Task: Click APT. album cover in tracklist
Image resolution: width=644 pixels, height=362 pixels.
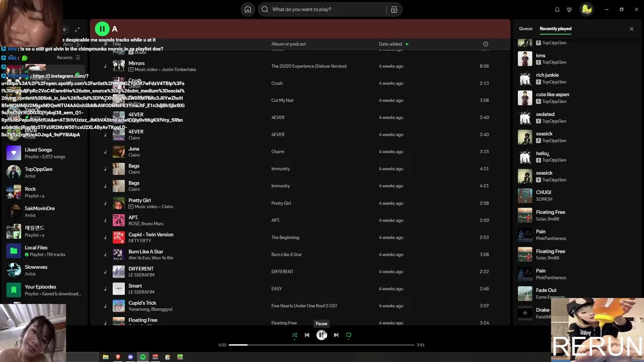Action: 119,220
